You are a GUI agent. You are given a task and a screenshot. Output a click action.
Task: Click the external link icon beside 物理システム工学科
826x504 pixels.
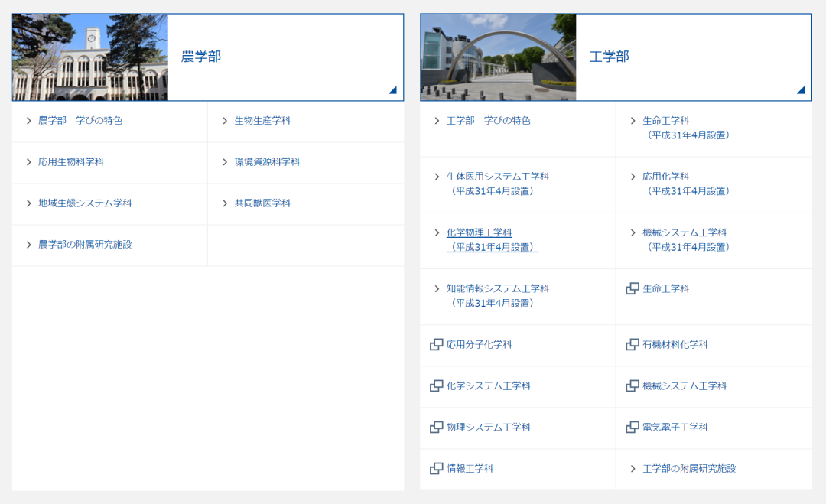point(436,428)
